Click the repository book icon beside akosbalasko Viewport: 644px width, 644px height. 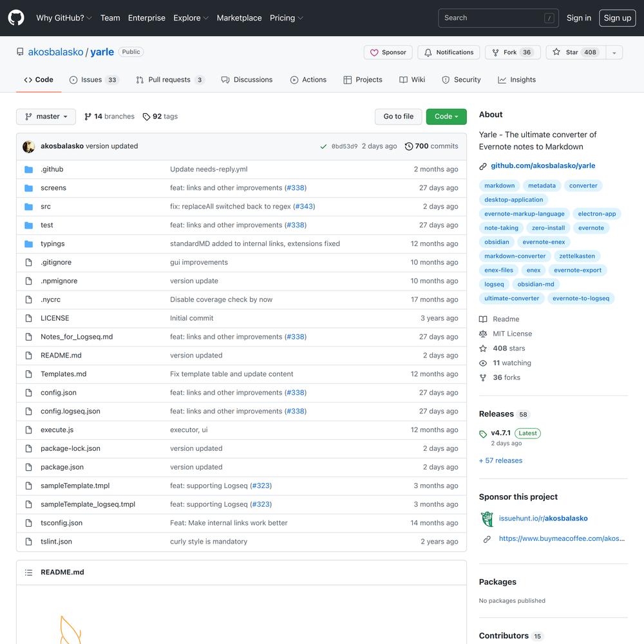click(x=20, y=52)
